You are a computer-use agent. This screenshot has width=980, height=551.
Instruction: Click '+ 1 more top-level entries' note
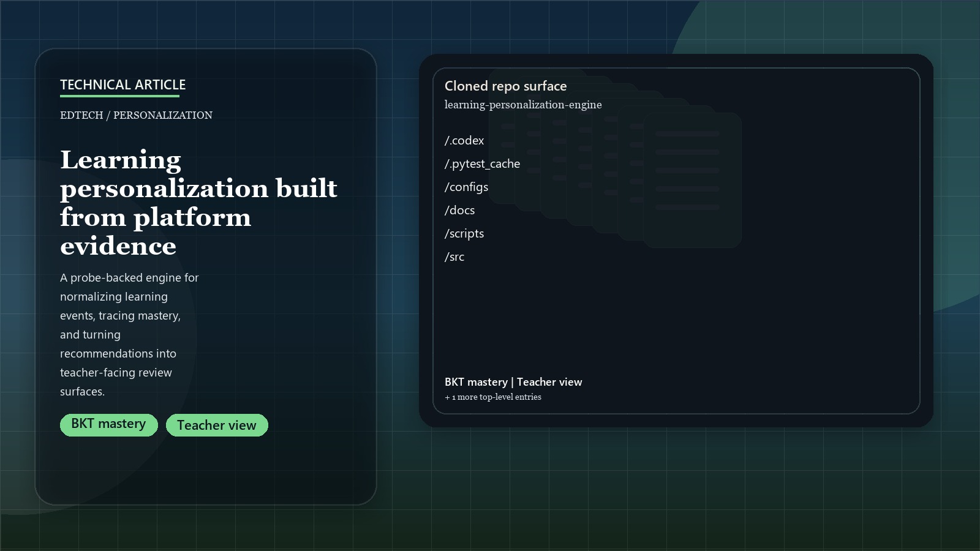(493, 397)
